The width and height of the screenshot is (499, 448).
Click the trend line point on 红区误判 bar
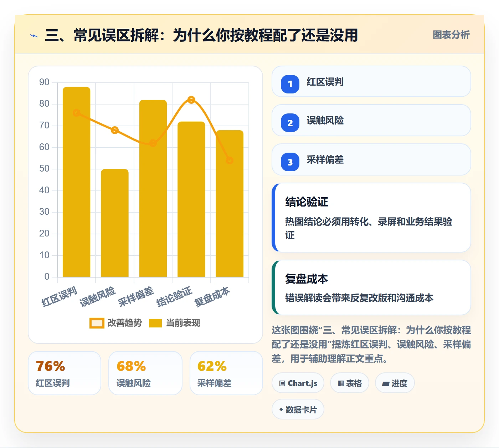click(x=77, y=113)
